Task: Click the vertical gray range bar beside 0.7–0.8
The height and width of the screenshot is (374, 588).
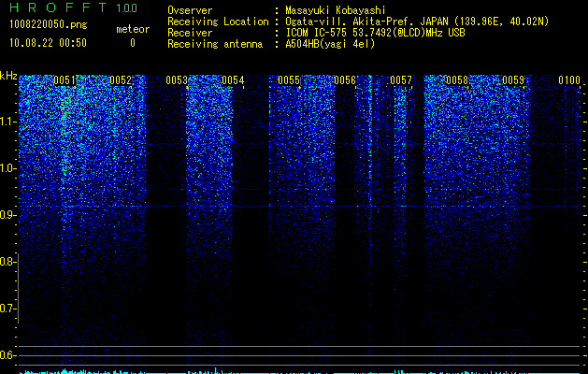Action: (x=18, y=288)
